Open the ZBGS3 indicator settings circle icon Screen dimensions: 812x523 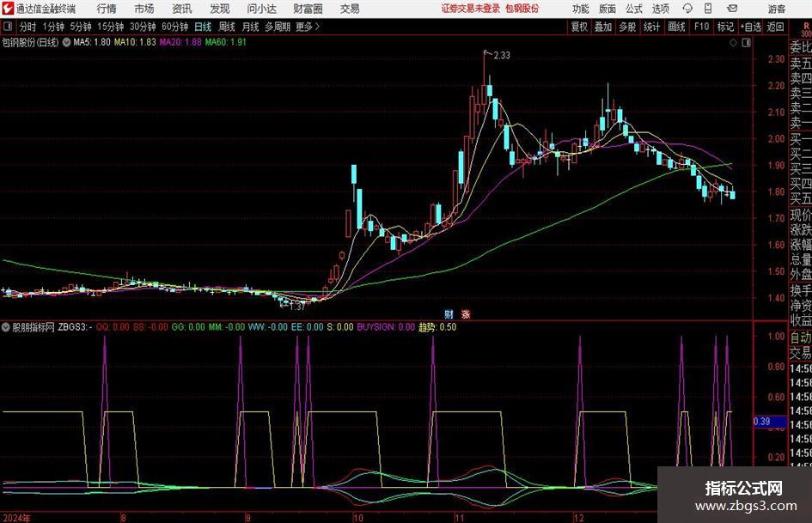click(x=6, y=326)
